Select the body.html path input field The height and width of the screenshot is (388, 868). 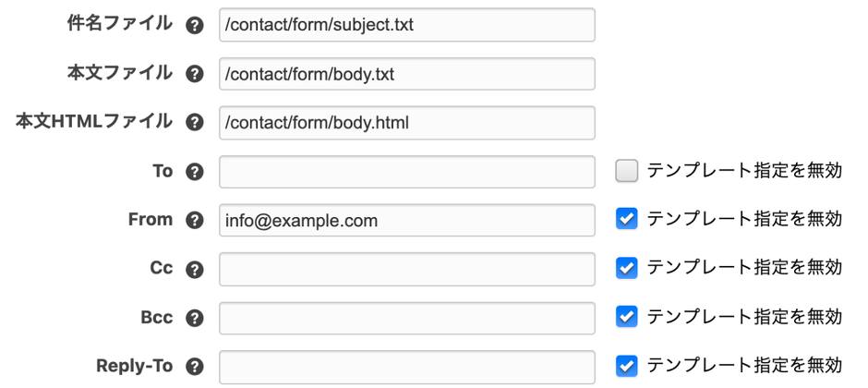point(407,122)
